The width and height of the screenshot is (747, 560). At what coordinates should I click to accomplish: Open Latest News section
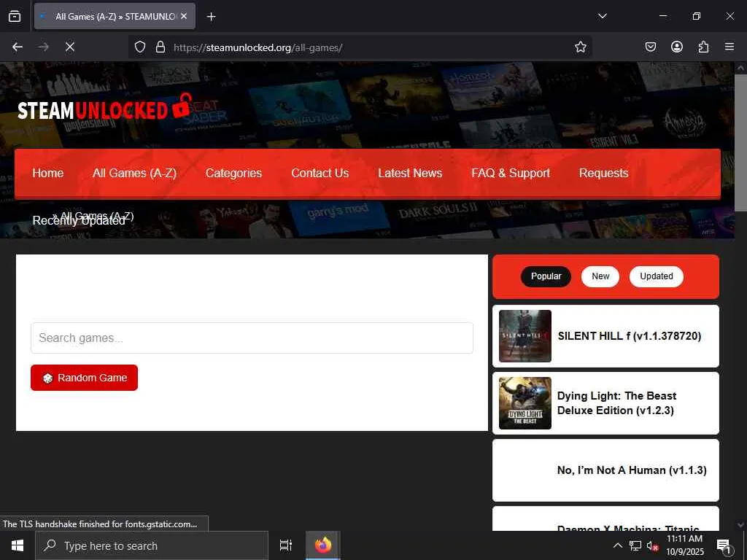click(410, 173)
